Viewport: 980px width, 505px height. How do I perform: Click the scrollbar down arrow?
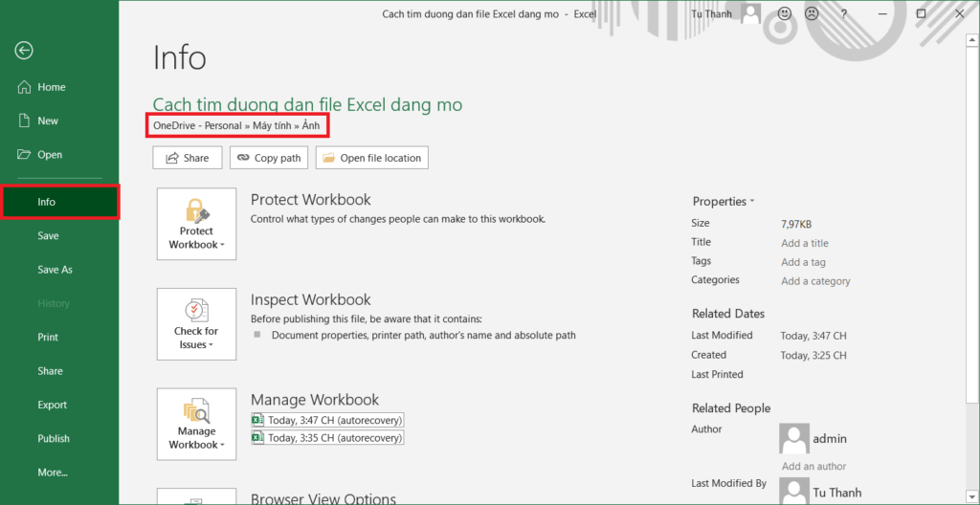point(972,498)
